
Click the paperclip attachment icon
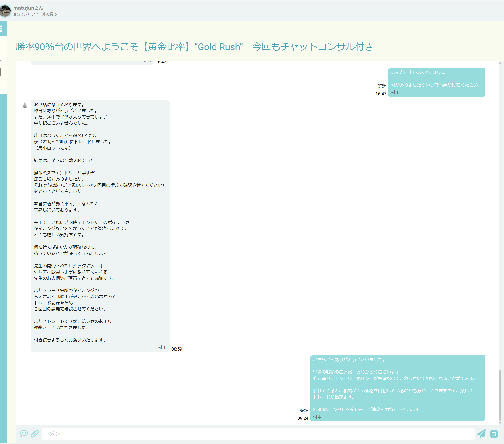click(35, 433)
